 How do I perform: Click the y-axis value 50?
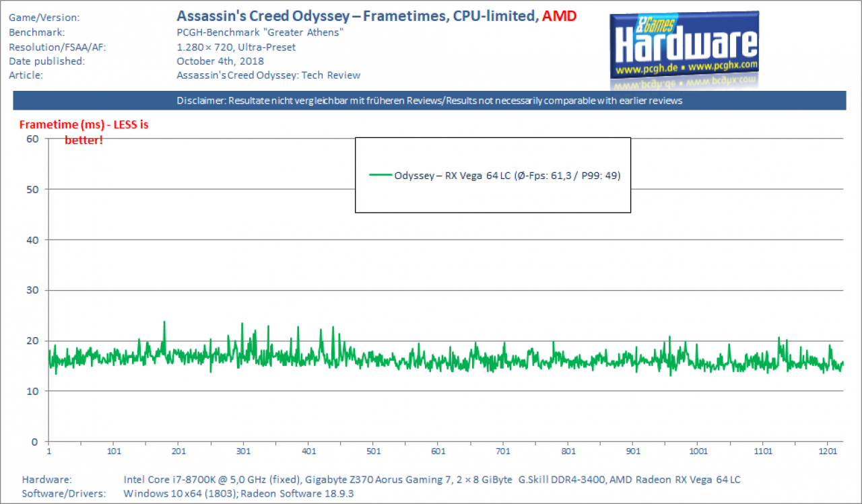[33, 189]
